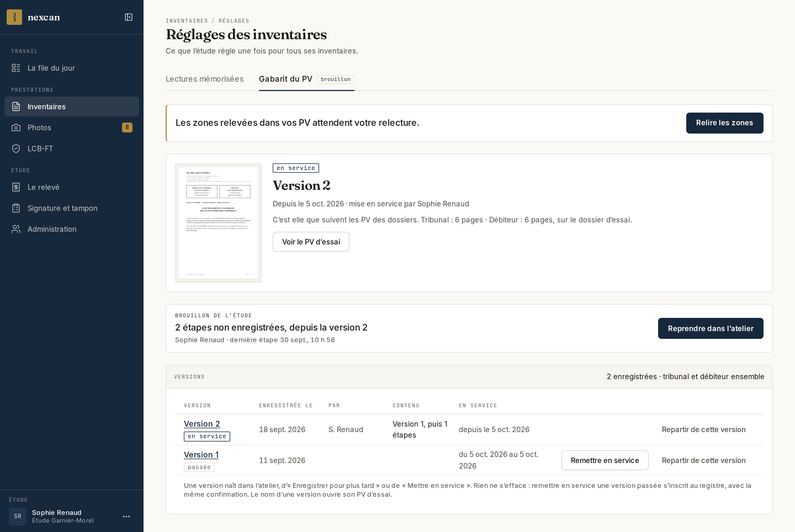
Task: Open La file du jour
Action: 71,68
